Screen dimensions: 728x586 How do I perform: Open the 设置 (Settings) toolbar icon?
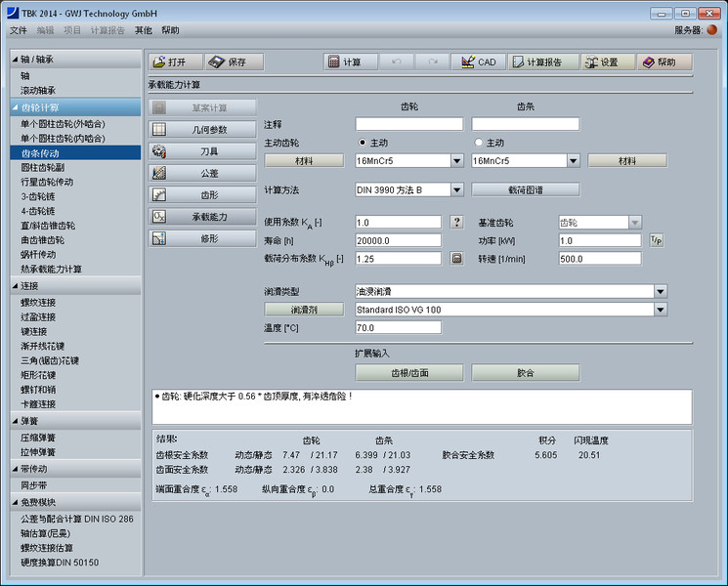[602, 62]
